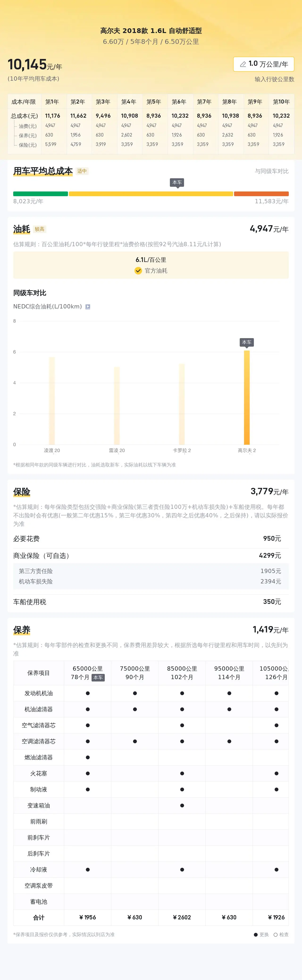Select the 第10年 column header
Viewport: 302px width, 980px height.
tap(281, 102)
